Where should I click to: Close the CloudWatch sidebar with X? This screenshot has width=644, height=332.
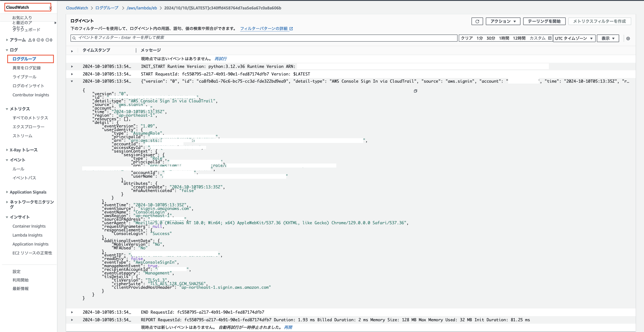pos(51,8)
